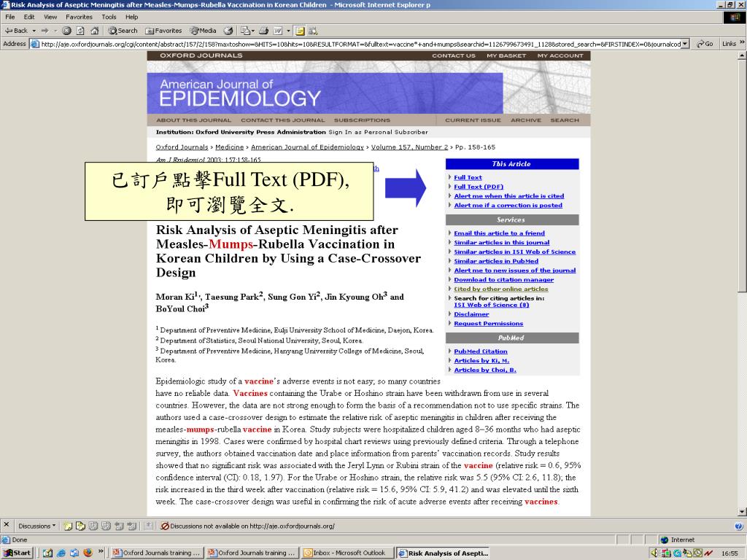
Task: Open the Discussions dropdown menu
Action: pyautogui.click(x=36, y=526)
